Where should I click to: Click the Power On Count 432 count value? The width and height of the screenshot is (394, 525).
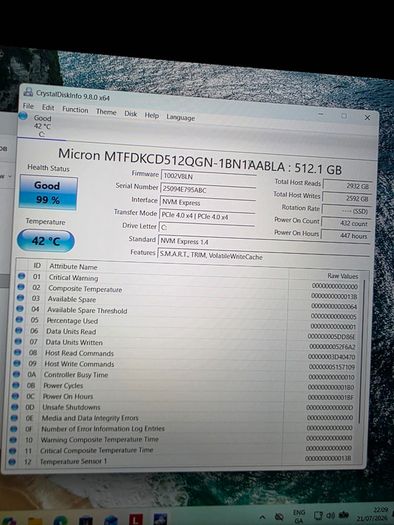click(345, 223)
